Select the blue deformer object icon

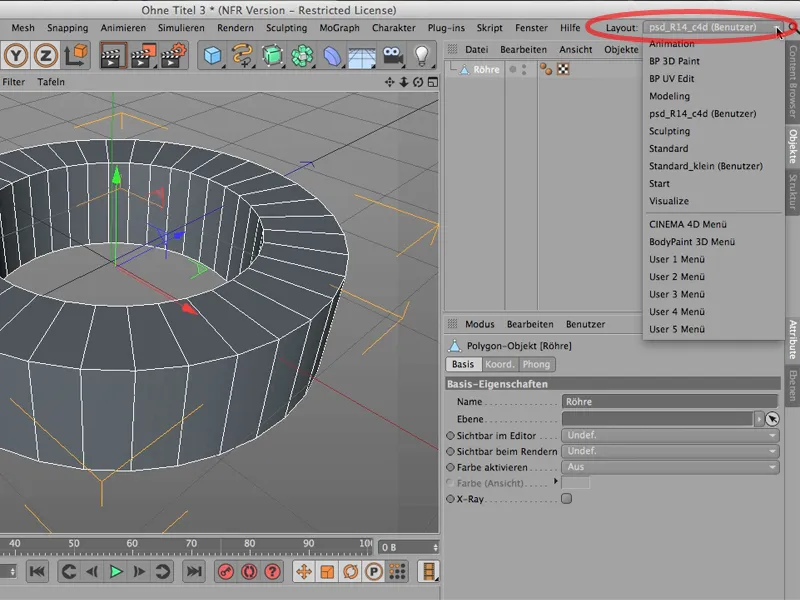pyautogui.click(x=332, y=56)
